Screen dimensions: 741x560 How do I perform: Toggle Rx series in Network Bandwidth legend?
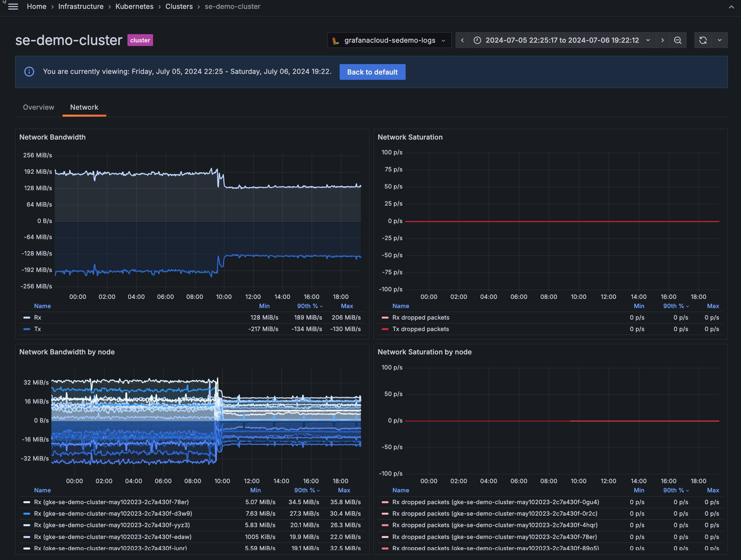(37, 318)
